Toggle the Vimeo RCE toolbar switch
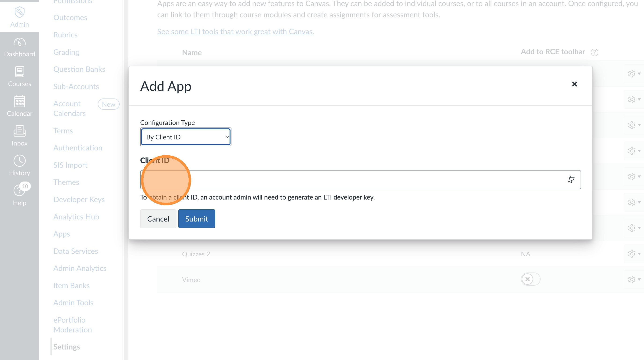Viewport: 644px width, 360px height. click(530, 279)
